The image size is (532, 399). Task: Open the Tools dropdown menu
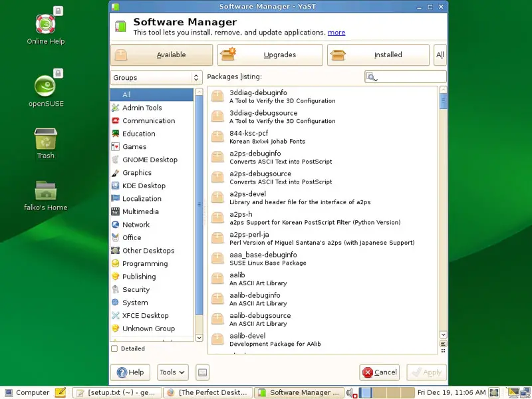pos(172,372)
